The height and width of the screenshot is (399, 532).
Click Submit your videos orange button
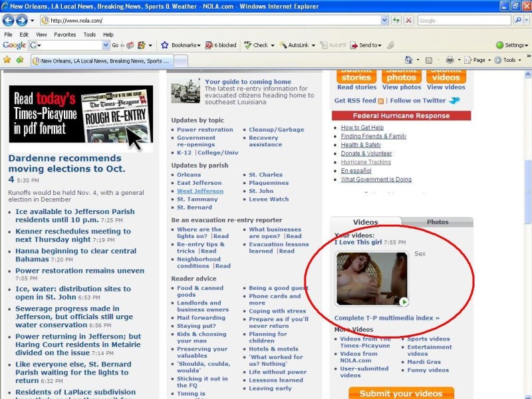click(x=402, y=393)
